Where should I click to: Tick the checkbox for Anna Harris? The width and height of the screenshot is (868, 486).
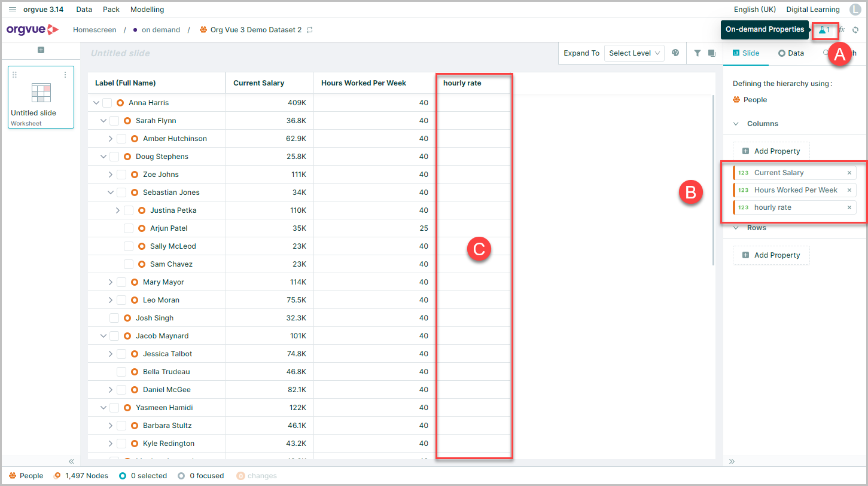(107, 103)
